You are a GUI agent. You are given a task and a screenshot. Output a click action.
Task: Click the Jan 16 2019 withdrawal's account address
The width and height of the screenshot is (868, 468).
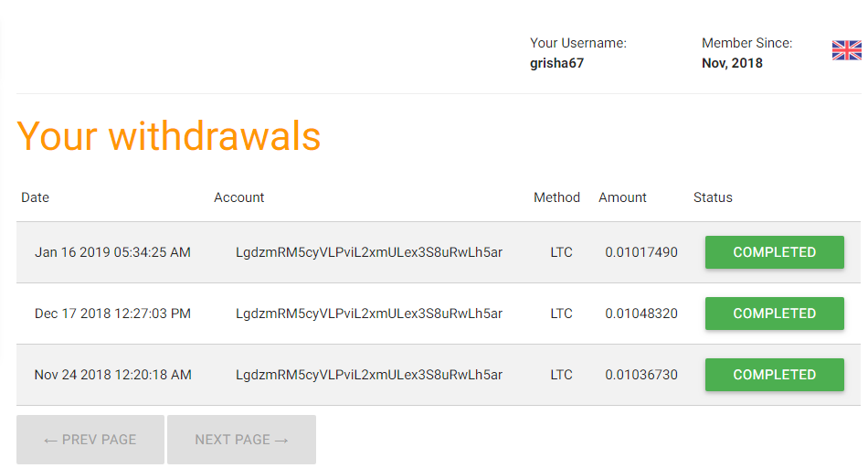pos(369,252)
